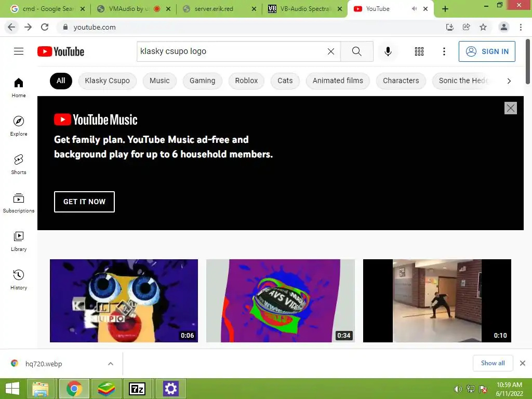
Task: Bookmark this page with the star
Action: (483, 27)
